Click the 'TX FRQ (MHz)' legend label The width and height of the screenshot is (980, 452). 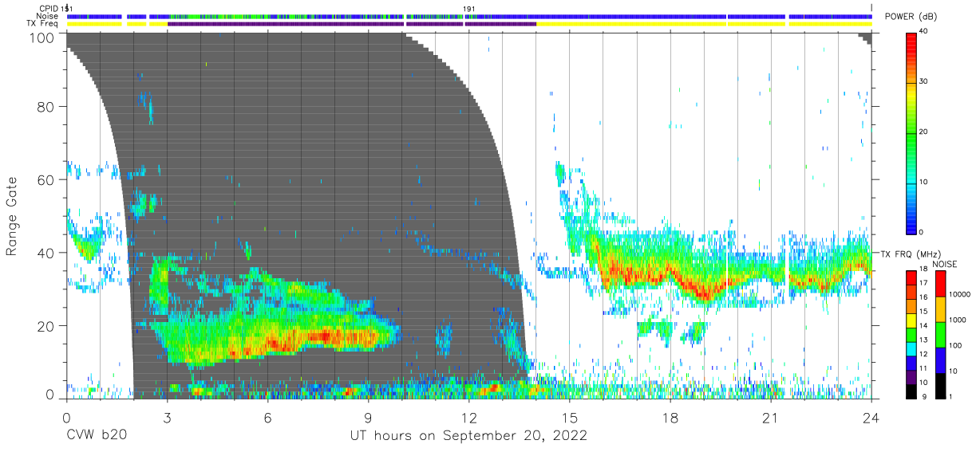coord(912,254)
